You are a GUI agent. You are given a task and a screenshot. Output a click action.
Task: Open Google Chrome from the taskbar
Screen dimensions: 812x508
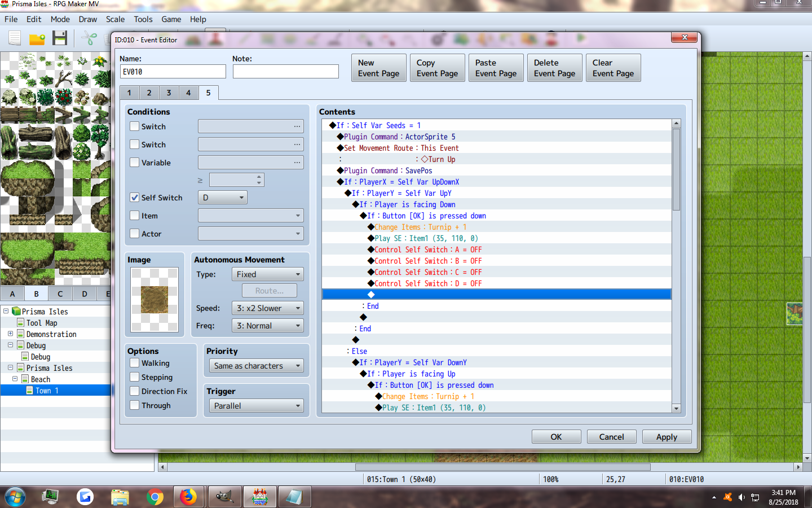tap(155, 497)
